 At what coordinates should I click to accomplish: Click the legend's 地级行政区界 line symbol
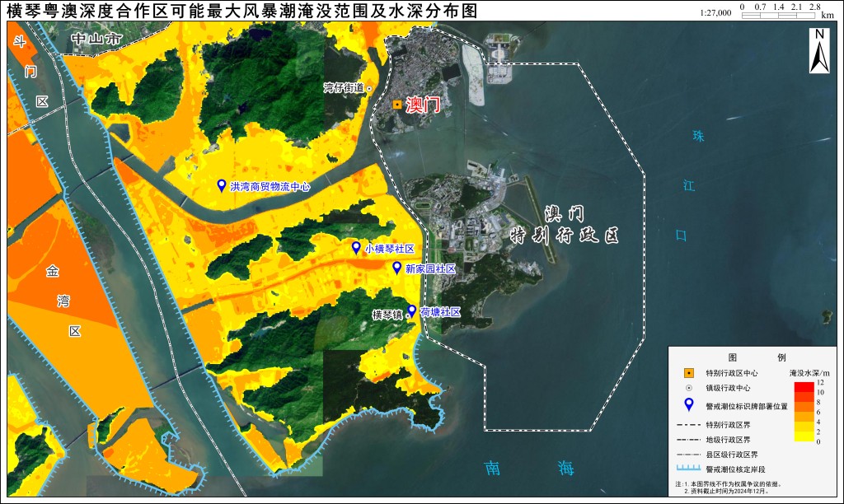tap(688, 440)
